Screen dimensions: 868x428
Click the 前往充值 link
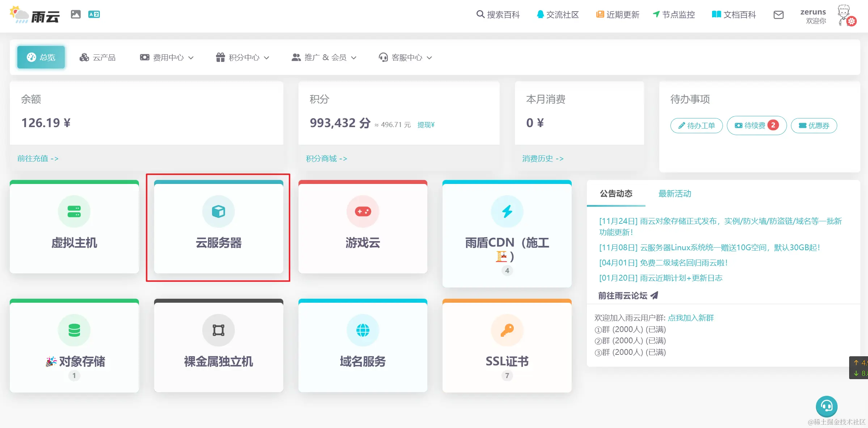(x=38, y=159)
